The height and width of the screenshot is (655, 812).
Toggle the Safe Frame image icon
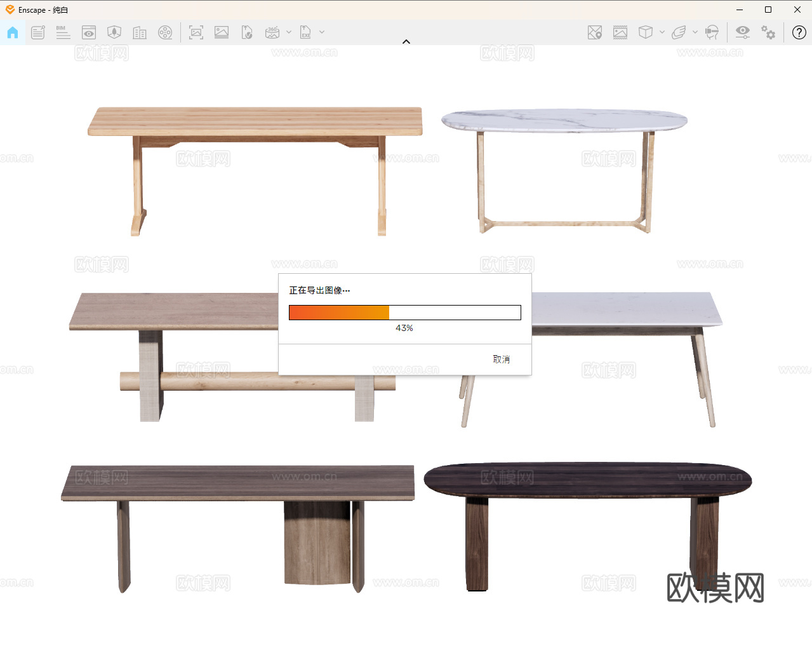620,32
